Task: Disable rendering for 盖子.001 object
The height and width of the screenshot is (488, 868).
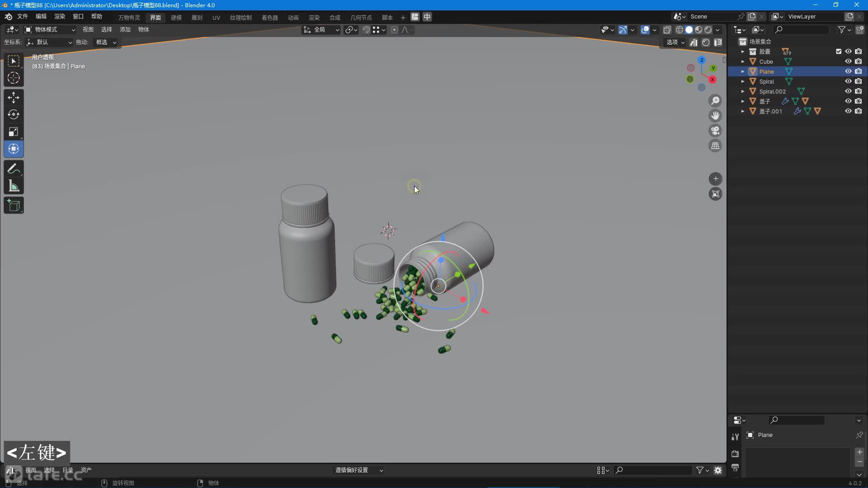Action: (x=858, y=111)
